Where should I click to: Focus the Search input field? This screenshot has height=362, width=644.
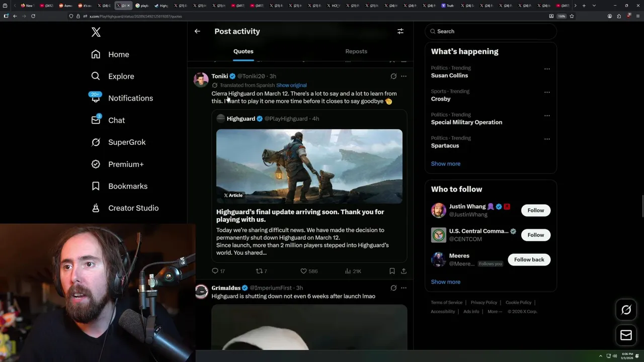tap(491, 31)
